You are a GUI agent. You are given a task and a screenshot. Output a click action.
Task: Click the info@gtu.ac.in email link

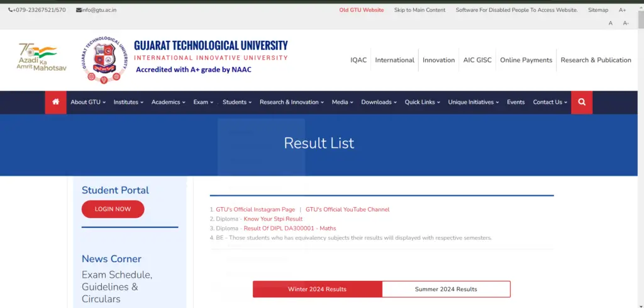(x=96, y=10)
